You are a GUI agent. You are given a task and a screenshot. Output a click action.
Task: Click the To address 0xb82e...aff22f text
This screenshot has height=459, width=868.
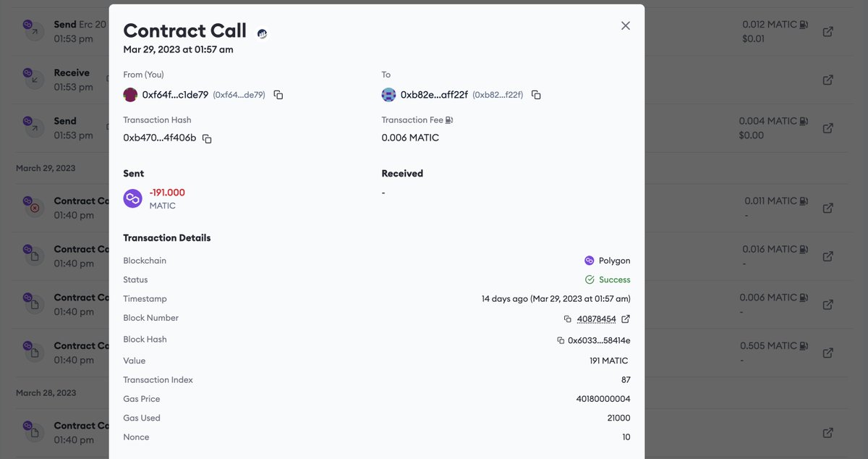(434, 95)
